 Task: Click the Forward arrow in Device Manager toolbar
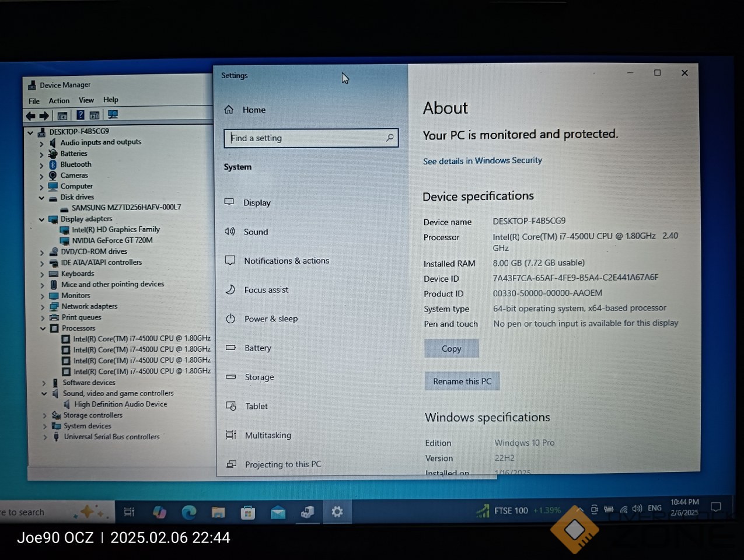pyautogui.click(x=44, y=116)
